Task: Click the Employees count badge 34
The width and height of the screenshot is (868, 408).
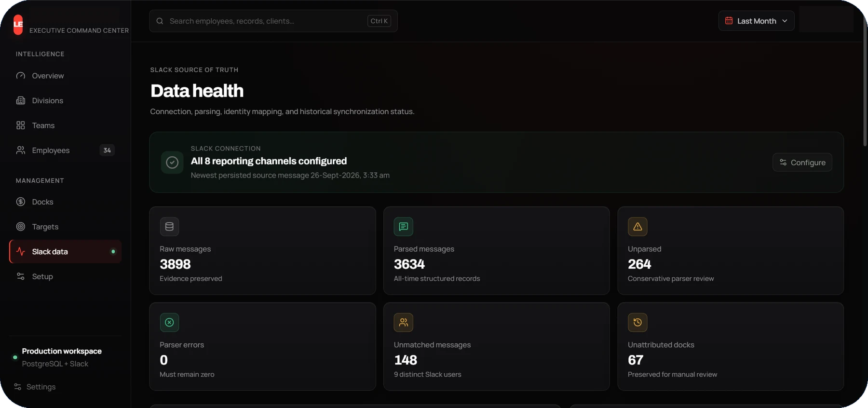Action: 107,150
